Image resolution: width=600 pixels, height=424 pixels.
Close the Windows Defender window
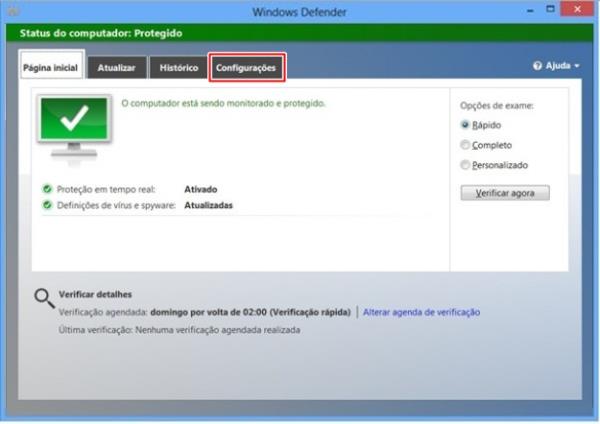(x=577, y=9)
